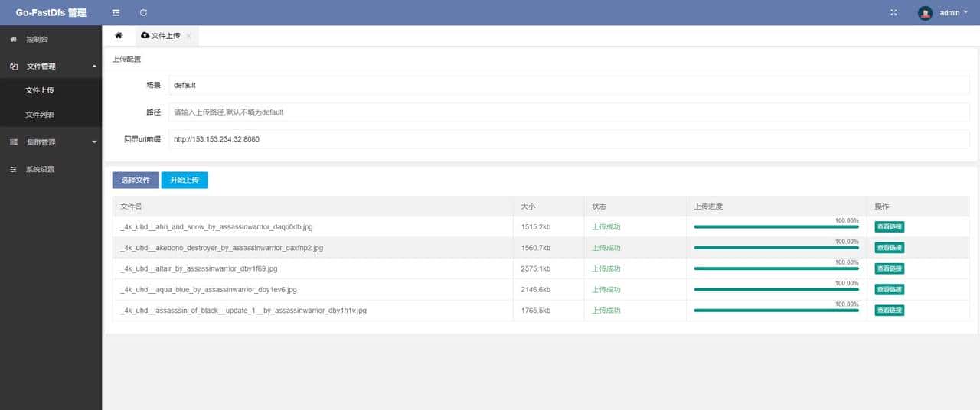View link for ahri_and_snow file
Viewport: 980px width, 410px height.
coord(890,227)
